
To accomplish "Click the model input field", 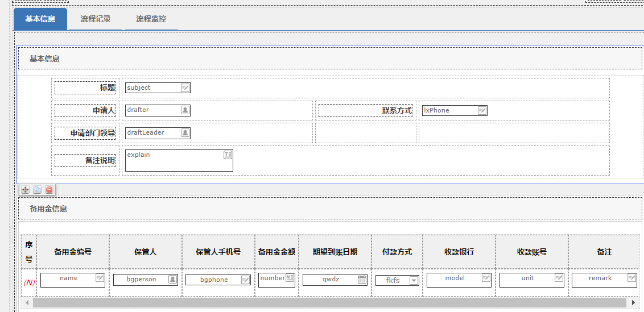I will (x=459, y=280).
